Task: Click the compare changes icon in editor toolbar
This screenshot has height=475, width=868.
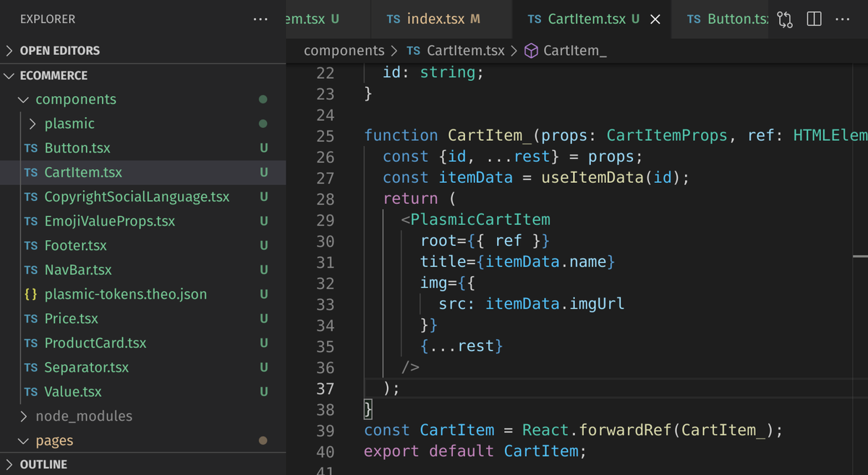Action: (785, 20)
